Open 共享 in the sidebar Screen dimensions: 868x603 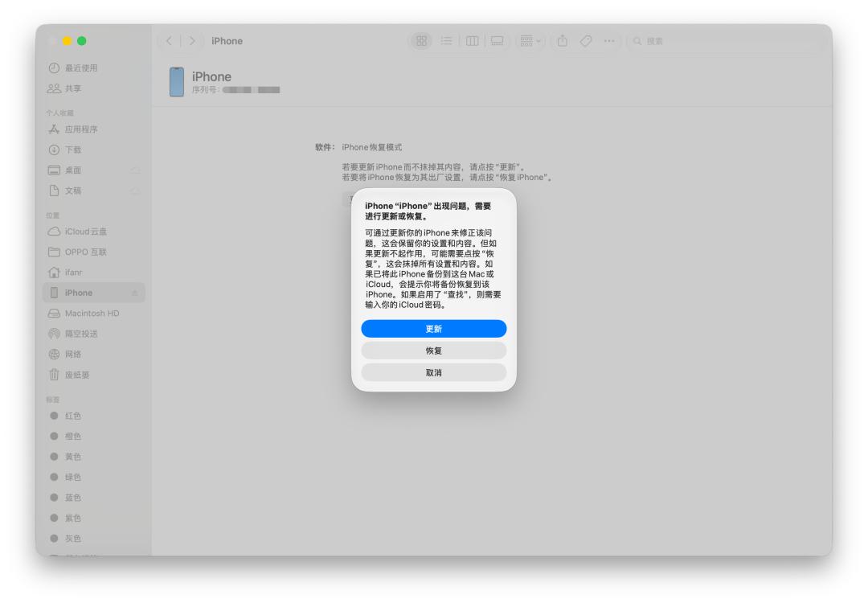(x=93, y=88)
